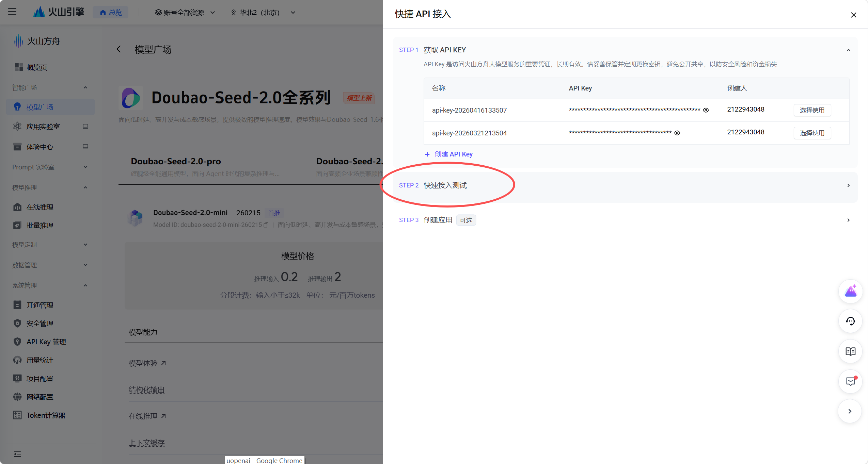
Task: Collapse the sidebar using the bottom-left icon
Action: (17, 454)
